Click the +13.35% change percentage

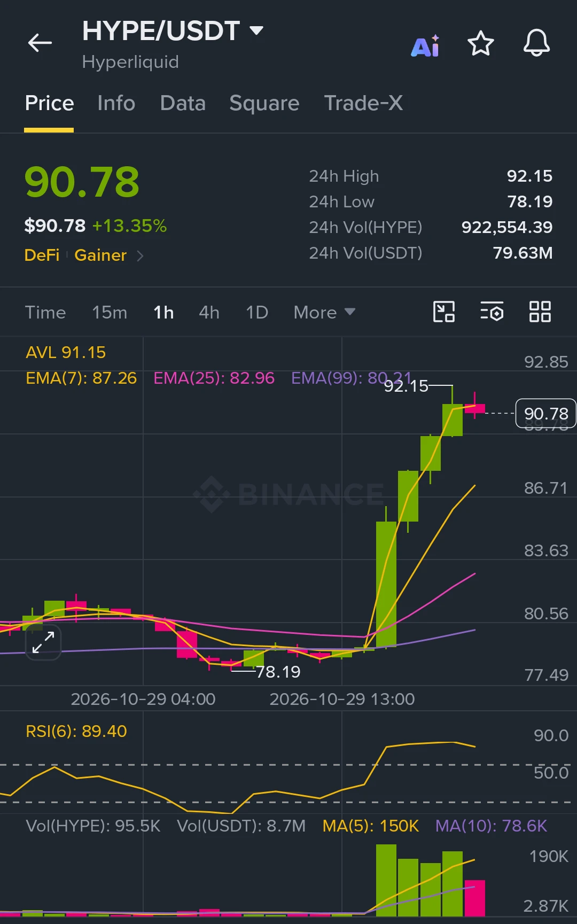point(129,226)
